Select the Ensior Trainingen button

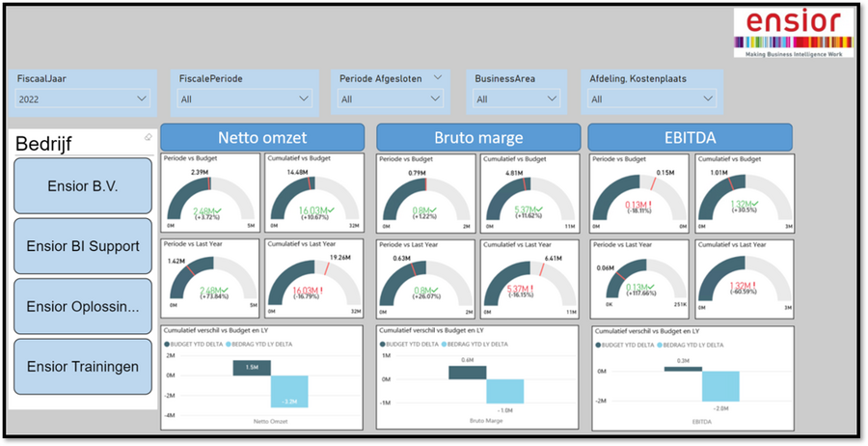(x=83, y=366)
